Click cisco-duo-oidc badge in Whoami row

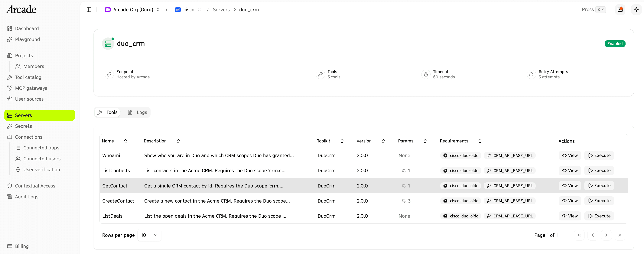coord(460,155)
